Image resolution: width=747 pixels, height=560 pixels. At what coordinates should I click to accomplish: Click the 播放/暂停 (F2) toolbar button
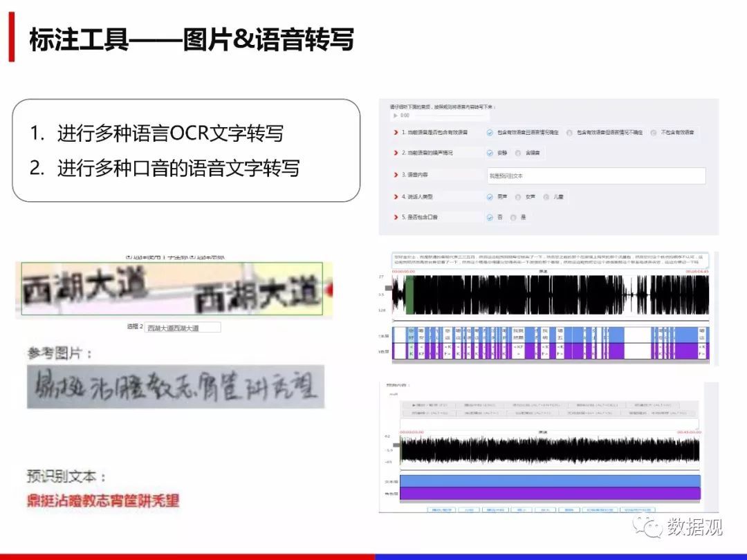pos(429,405)
